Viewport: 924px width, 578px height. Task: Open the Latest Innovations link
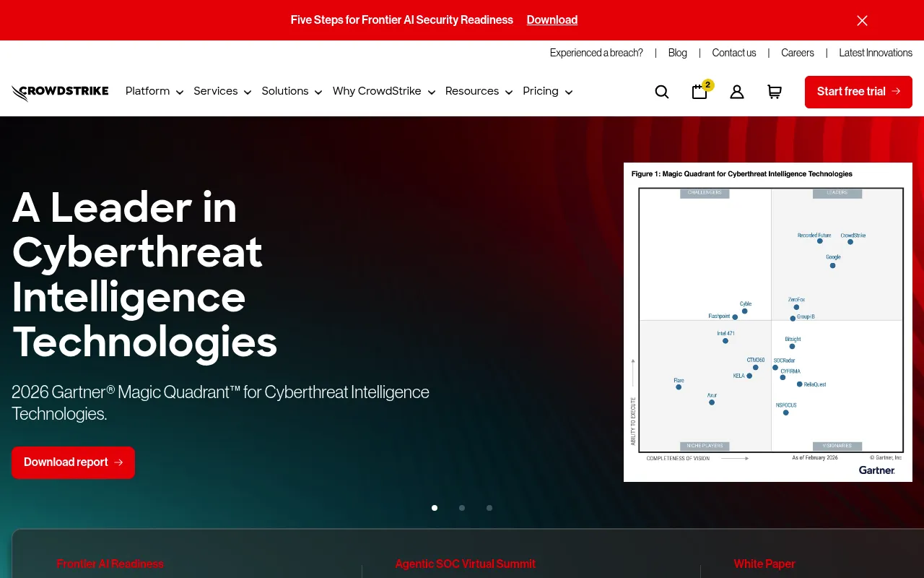pyautogui.click(x=876, y=53)
